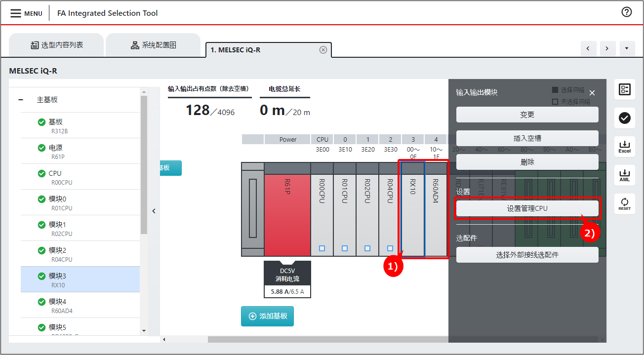Screen dimensions: 644x355
Task: Switch to the 选型内容列表 tab
Action: pyautogui.click(x=56, y=45)
